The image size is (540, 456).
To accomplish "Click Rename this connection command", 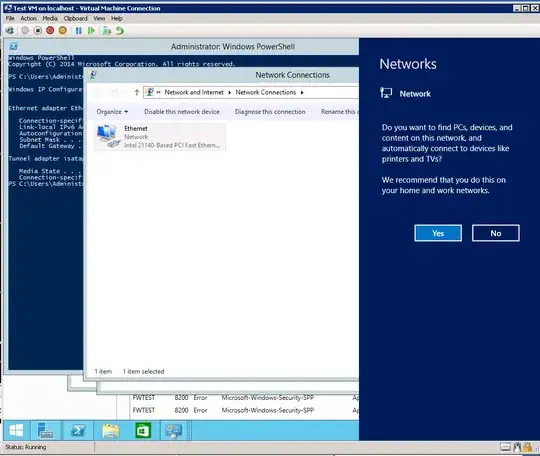I will click(340, 112).
